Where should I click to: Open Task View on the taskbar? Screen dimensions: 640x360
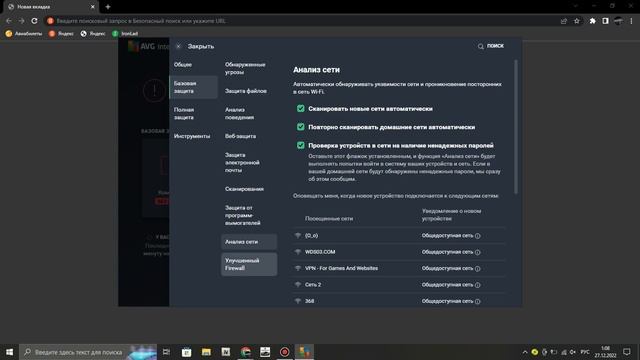[x=166, y=352]
